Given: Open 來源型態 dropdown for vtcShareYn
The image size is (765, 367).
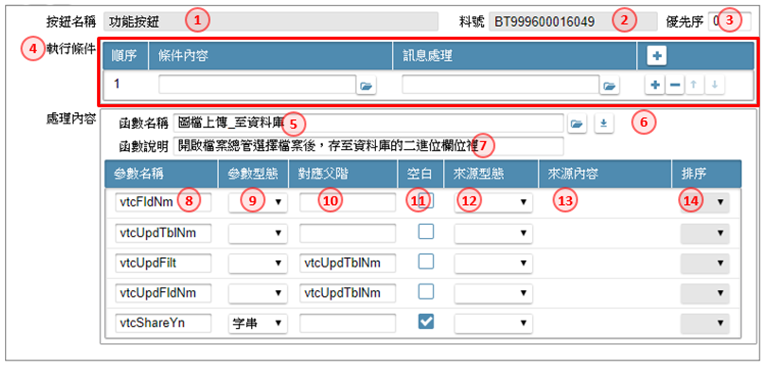Looking at the screenshot, I should [x=493, y=323].
